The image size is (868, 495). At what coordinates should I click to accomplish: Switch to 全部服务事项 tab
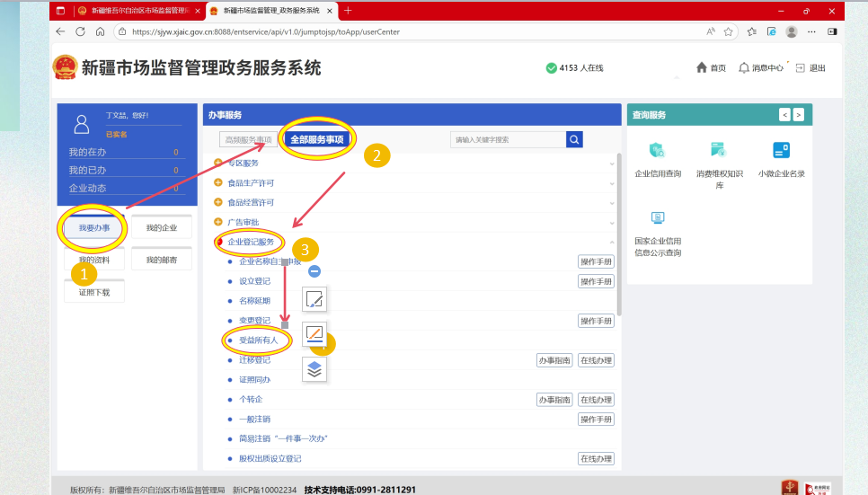tap(317, 139)
